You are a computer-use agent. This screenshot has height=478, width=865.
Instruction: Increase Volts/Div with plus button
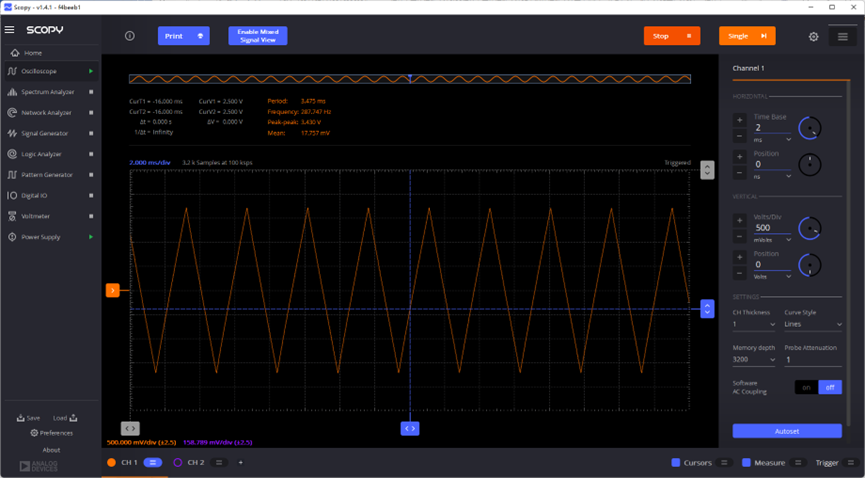pos(740,221)
